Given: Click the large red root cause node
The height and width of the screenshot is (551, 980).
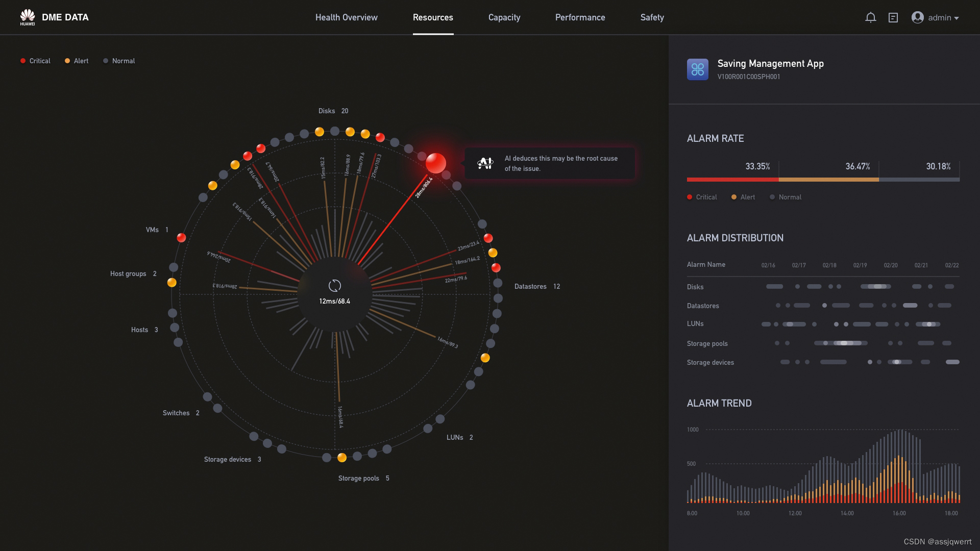Looking at the screenshot, I should click(x=435, y=163).
